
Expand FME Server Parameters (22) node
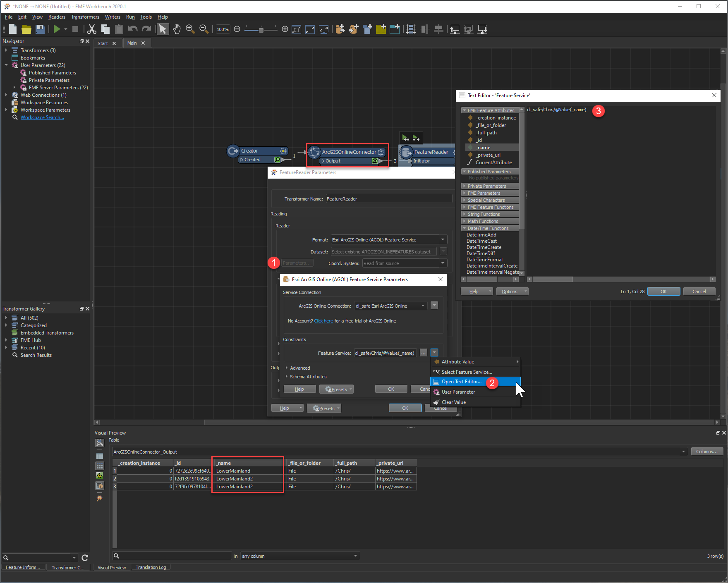click(14, 88)
